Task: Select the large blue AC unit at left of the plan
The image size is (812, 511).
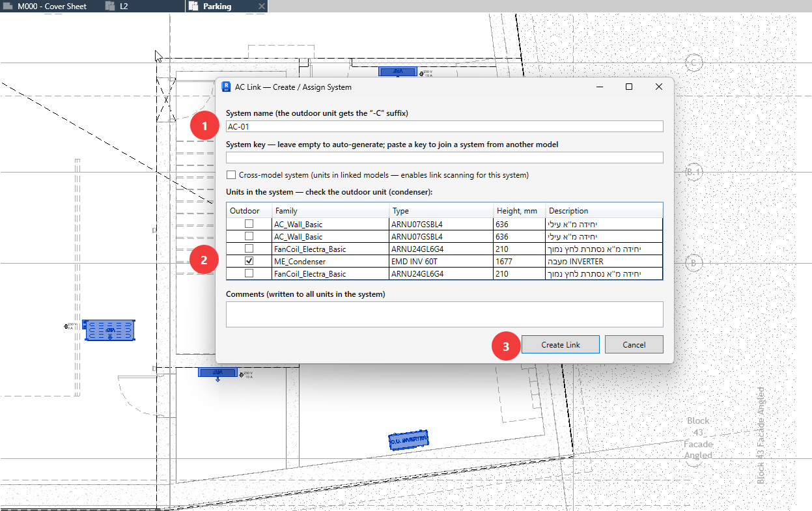Action: tap(110, 330)
